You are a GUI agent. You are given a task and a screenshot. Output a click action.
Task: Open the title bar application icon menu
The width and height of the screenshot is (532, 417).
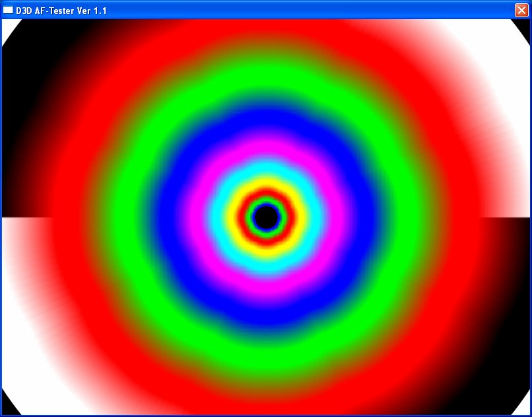8,10
